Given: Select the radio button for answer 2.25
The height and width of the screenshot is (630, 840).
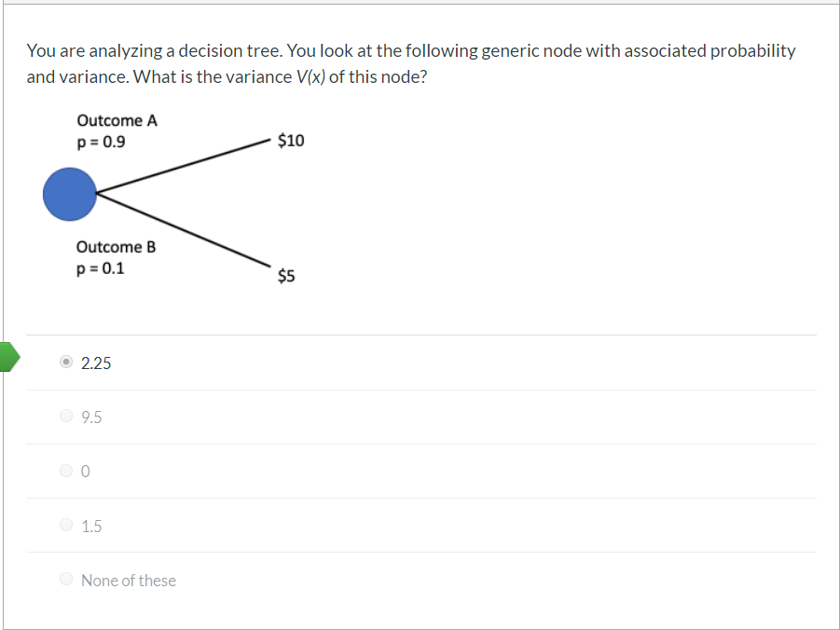Looking at the screenshot, I should 66,362.
